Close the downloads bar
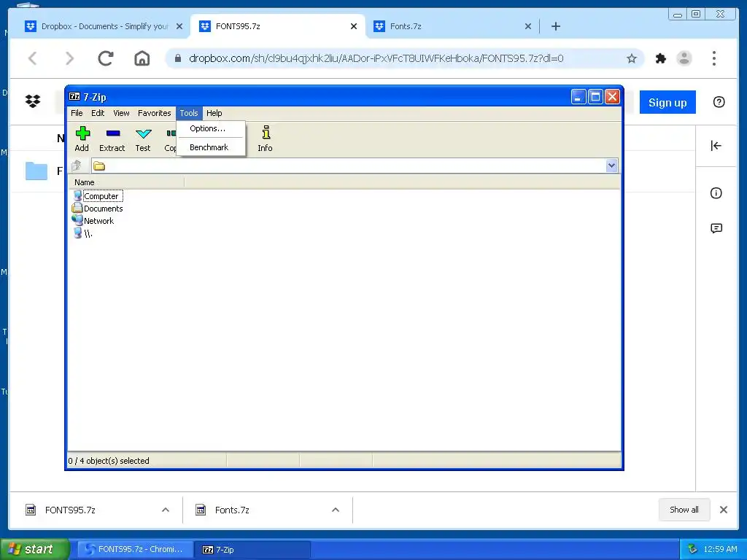The height and width of the screenshot is (560, 747). (723, 510)
